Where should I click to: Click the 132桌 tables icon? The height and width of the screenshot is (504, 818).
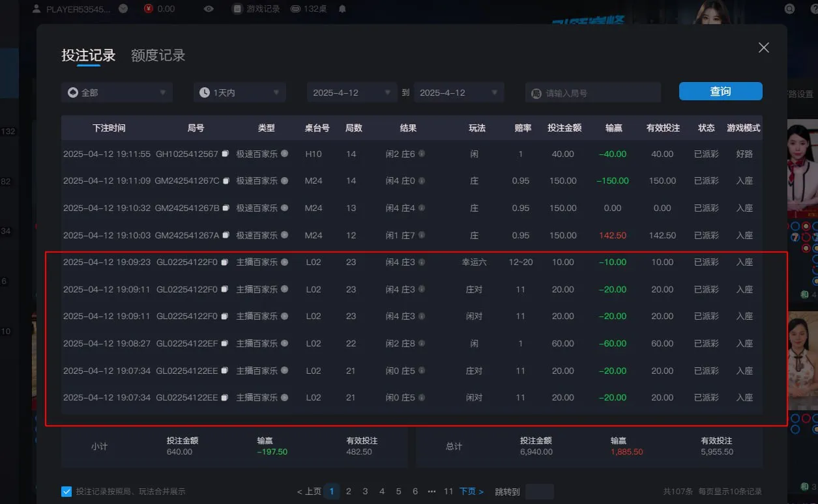tap(297, 8)
